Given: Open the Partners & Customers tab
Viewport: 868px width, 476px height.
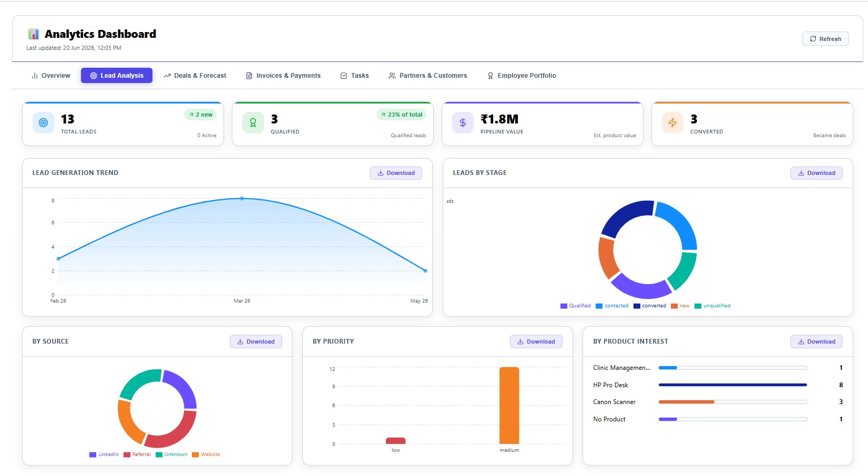Looking at the screenshot, I should [427, 76].
